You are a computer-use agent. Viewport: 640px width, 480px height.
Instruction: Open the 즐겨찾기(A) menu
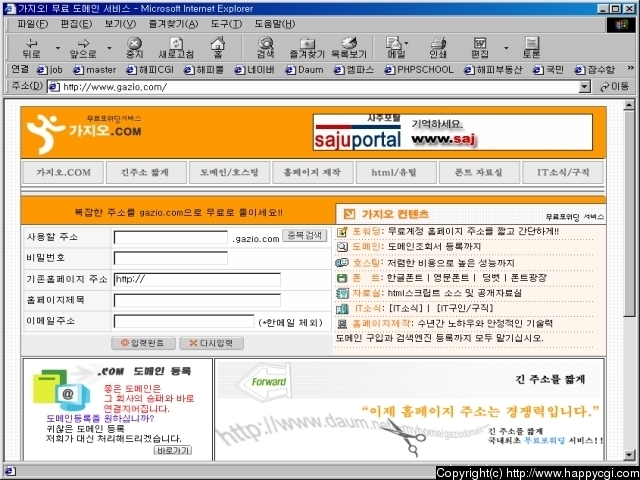[173, 24]
